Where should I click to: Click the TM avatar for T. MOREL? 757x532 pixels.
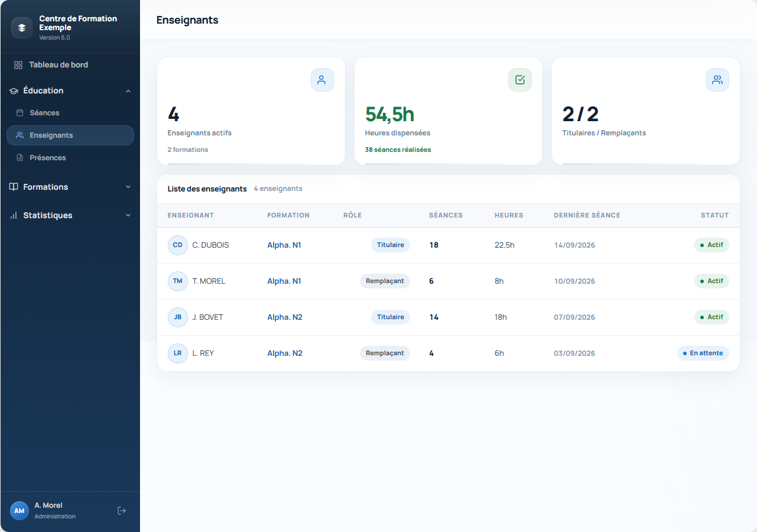[x=178, y=281]
